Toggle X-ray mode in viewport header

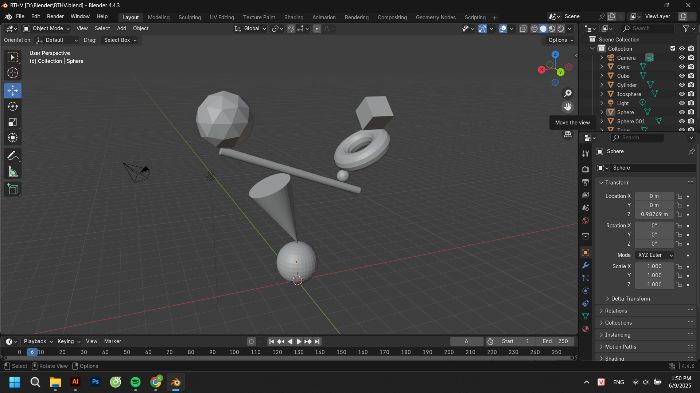coord(523,29)
